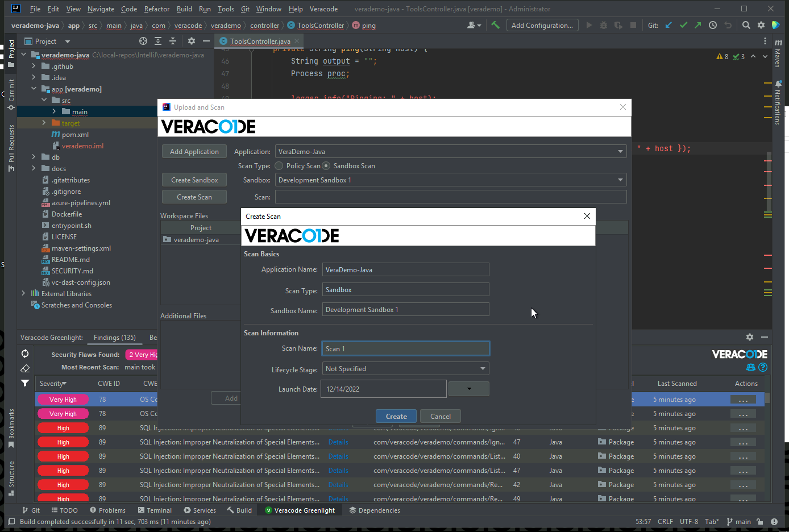The width and height of the screenshot is (789, 532).
Task: Open the Lifecycle Stage dropdown
Action: (406, 369)
